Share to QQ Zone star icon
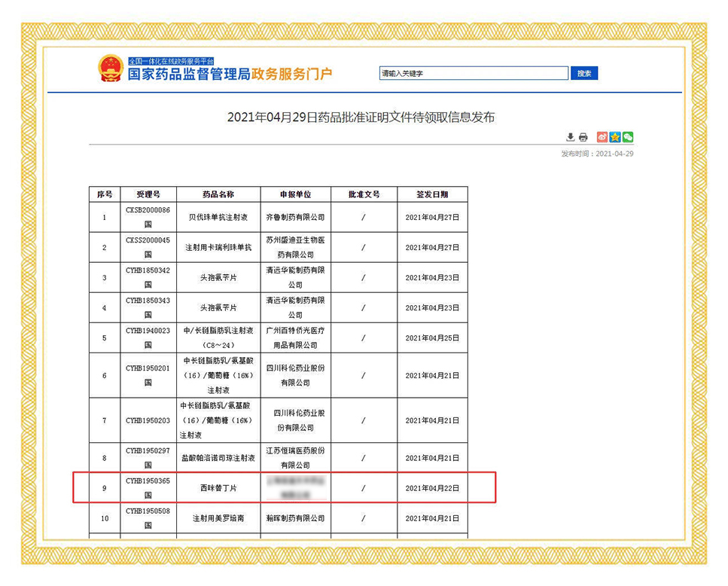 point(615,137)
